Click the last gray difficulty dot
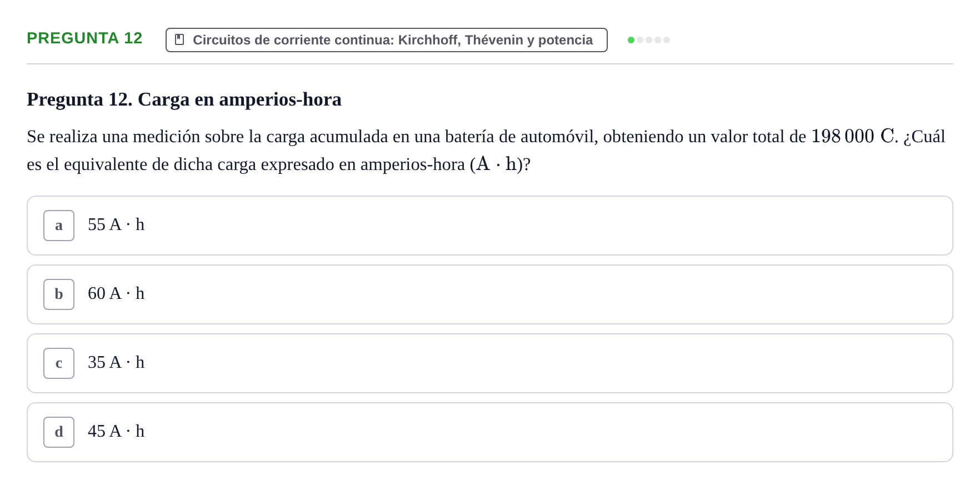The width and height of the screenshot is (980, 490). pos(667,40)
